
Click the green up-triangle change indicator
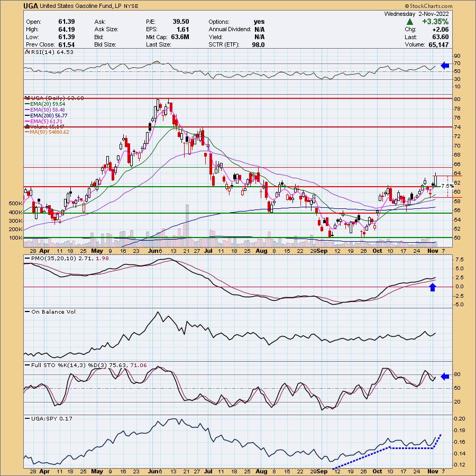point(409,22)
